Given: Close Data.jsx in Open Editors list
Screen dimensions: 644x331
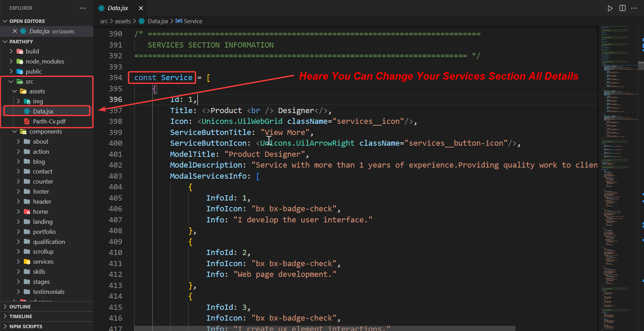Looking at the screenshot, I should 15,31.
